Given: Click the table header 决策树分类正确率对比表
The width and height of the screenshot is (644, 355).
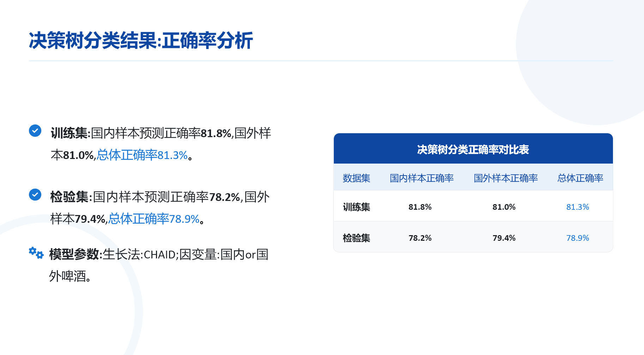Looking at the screenshot, I should [x=473, y=149].
